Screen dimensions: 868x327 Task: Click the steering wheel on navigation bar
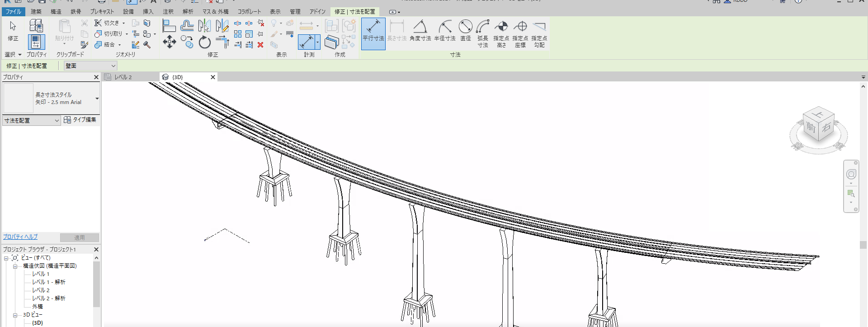click(851, 175)
